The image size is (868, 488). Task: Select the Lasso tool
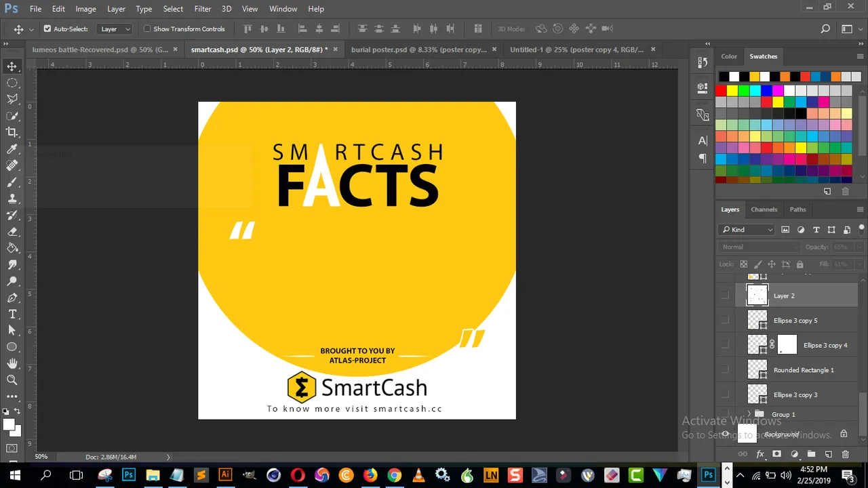pyautogui.click(x=12, y=99)
